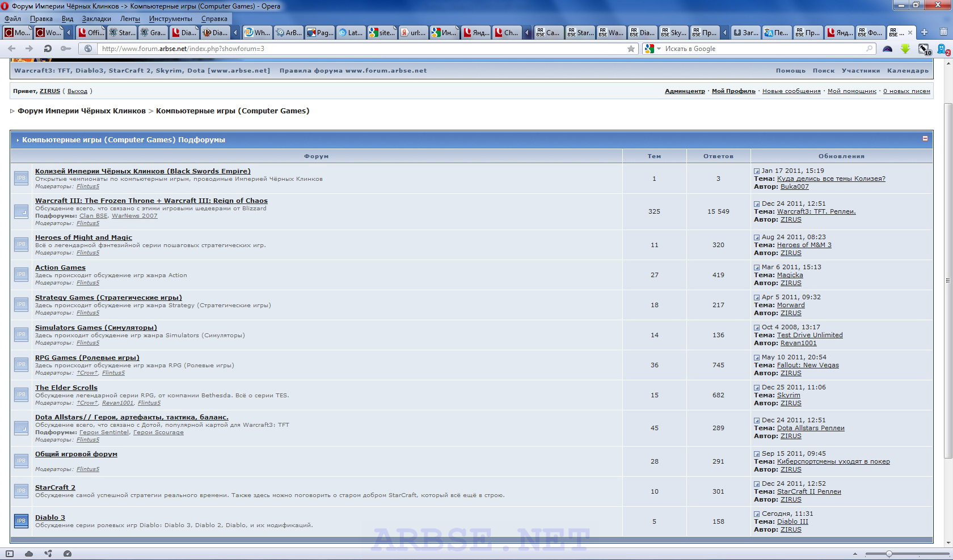Open the speedometer extension icon
The width and height of the screenshot is (953, 560).
pyautogui.click(x=888, y=49)
